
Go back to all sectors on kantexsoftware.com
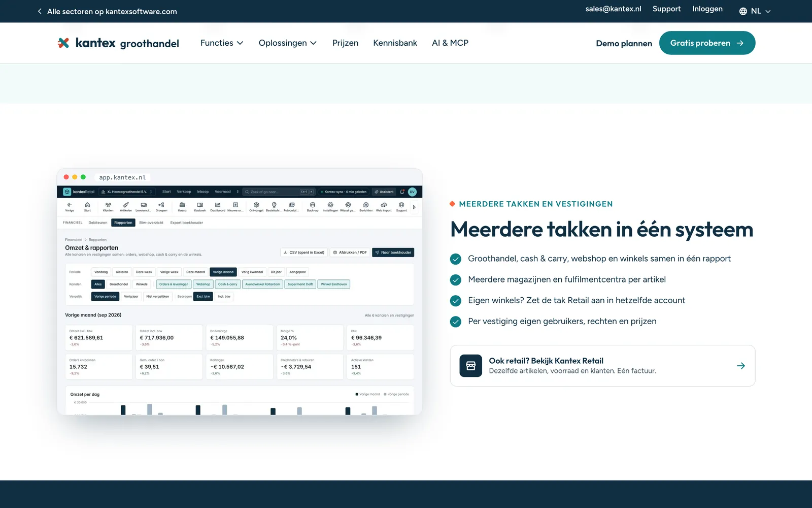pos(107,11)
